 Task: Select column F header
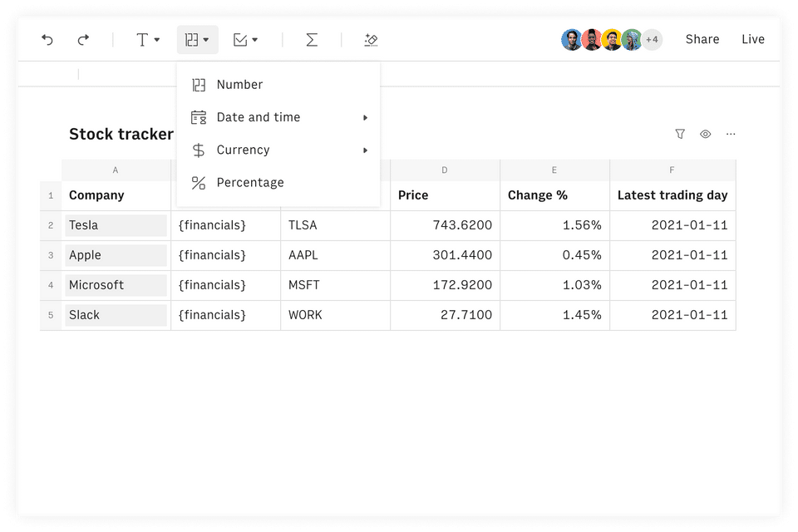[672, 170]
